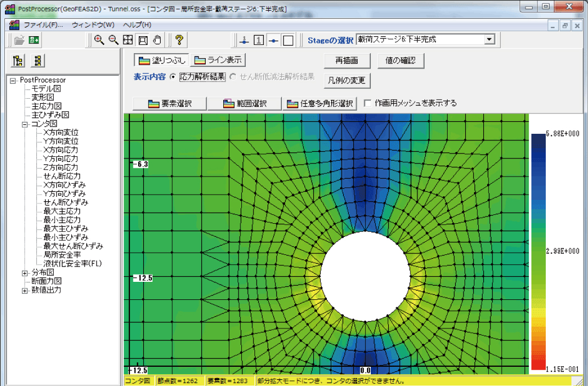588x386 pixels.
Task: Select 応力解析結果 radio button
Action: click(x=172, y=77)
